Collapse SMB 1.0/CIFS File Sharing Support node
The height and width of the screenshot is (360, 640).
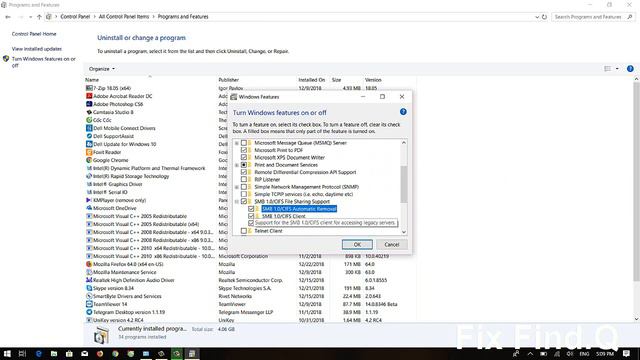(237, 202)
